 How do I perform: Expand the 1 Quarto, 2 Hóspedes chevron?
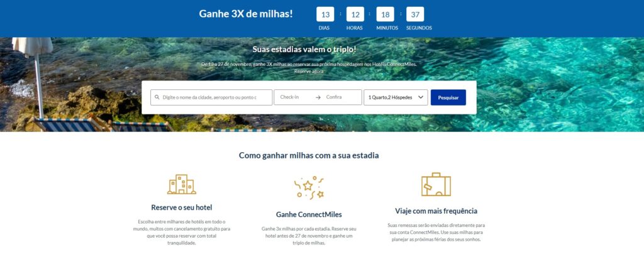[x=421, y=97]
